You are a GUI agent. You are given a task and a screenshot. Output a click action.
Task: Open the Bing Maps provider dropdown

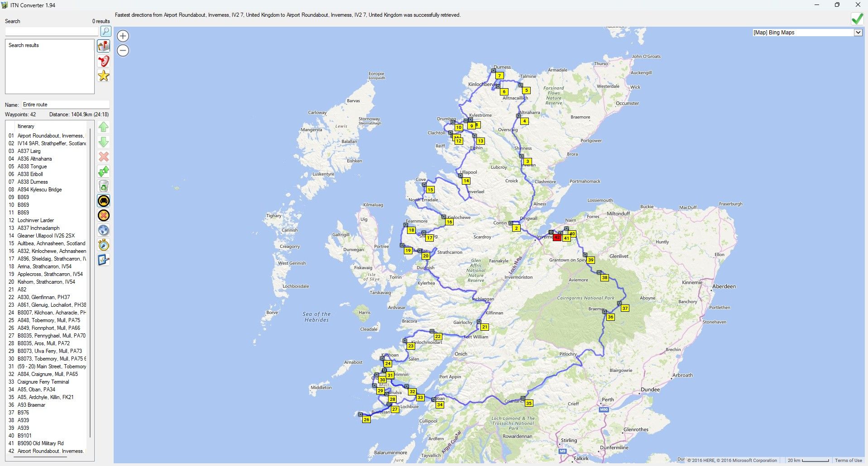pyautogui.click(x=857, y=33)
